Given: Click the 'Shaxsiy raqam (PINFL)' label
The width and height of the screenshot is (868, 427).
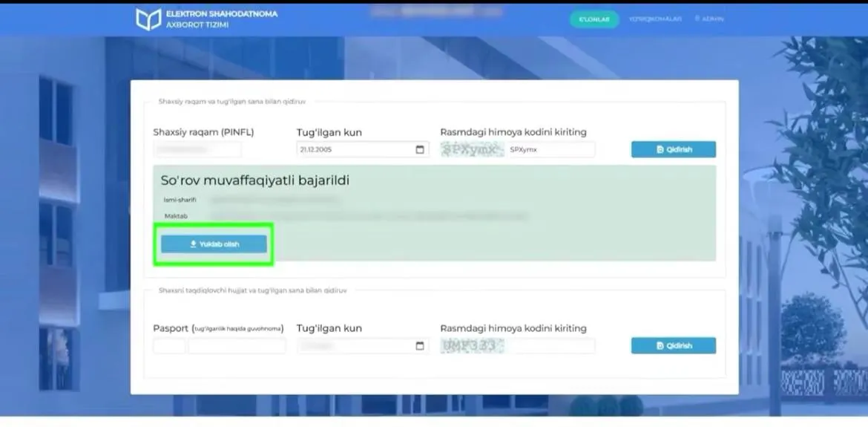Looking at the screenshot, I should click(x=203, y=132).
